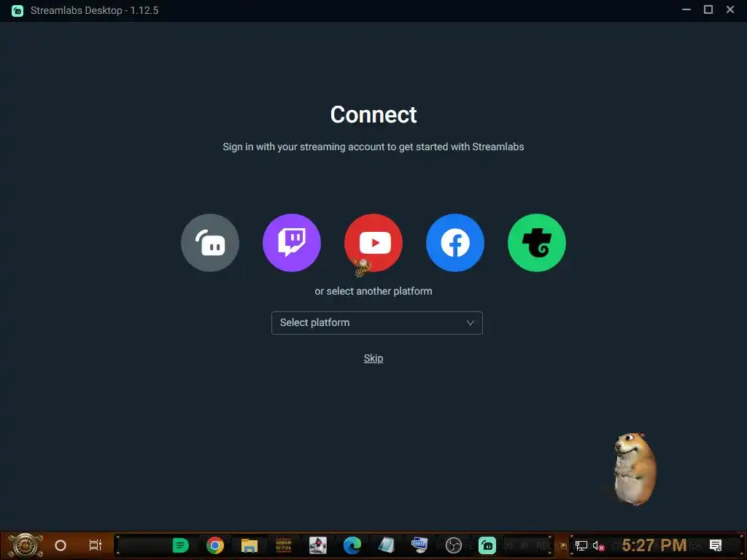Viewport: 747px width, 560px height.
Task: Open the notepad-style app in taskbar
Action: pos(387,545)
